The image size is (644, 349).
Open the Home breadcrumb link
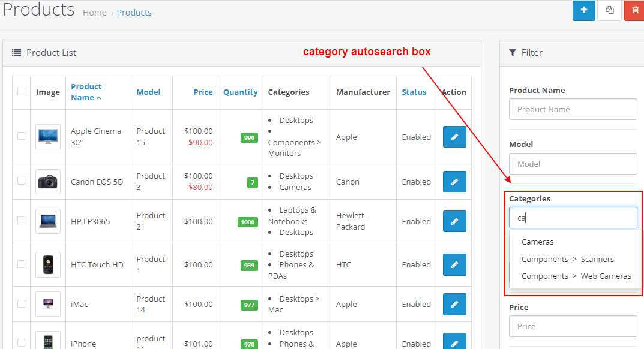tap(94, 12)
